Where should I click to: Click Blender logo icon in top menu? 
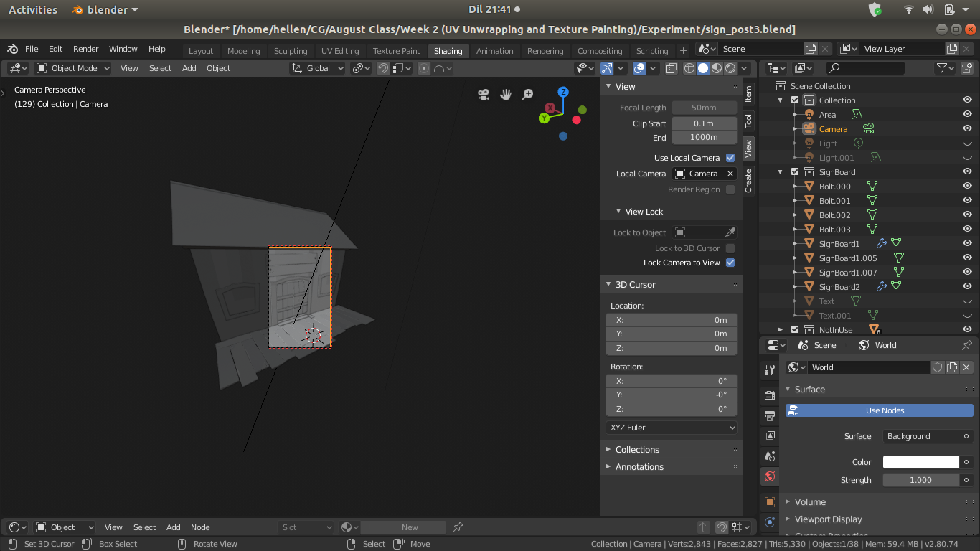coord(12,49)
